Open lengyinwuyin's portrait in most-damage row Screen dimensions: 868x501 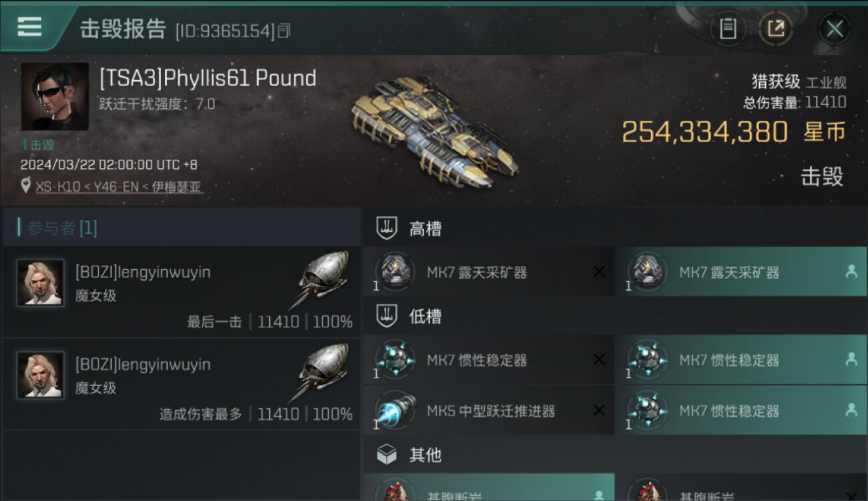(41, 375)
